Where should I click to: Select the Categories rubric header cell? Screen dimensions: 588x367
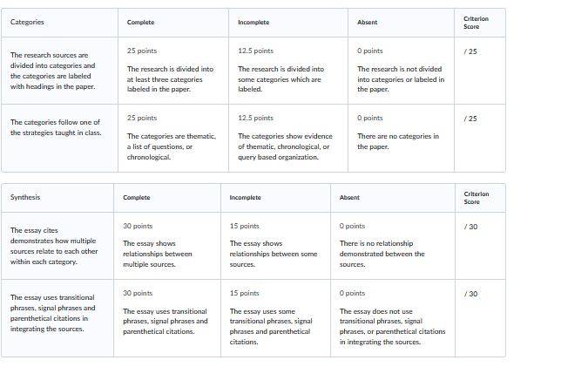59,23
